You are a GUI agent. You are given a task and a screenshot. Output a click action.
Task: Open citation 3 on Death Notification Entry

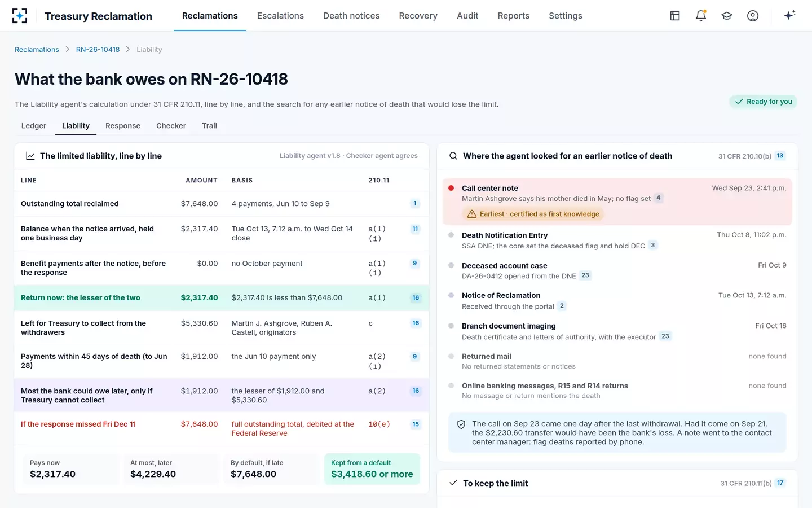pyautogui.click(x=653, y=246)
